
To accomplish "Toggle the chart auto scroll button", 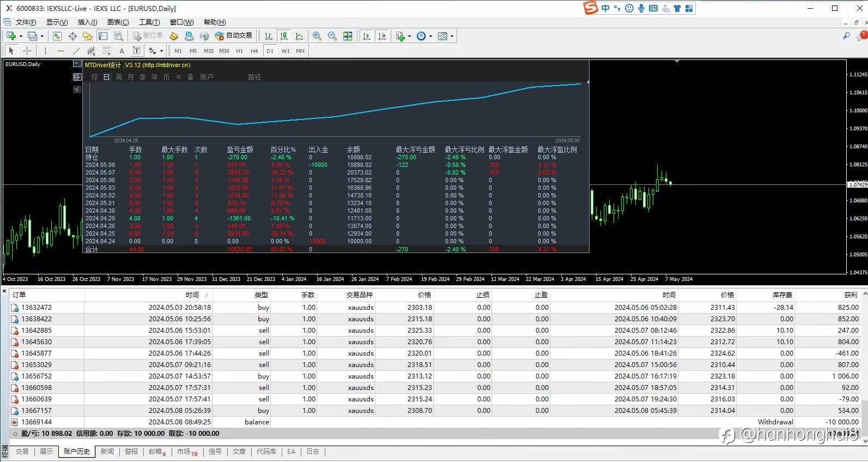I will [367, 36].
